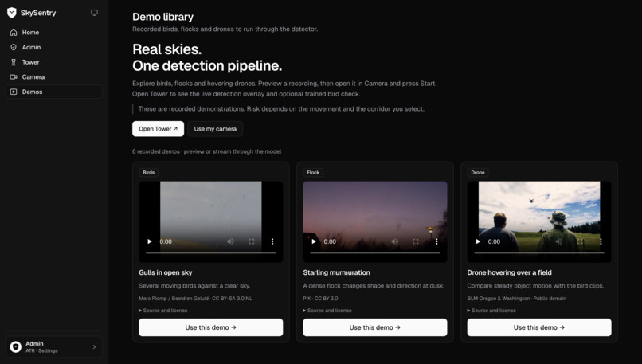Click the Camera icon in sidebar
Viewport: 642px width, 364px height.
point(14,77)
